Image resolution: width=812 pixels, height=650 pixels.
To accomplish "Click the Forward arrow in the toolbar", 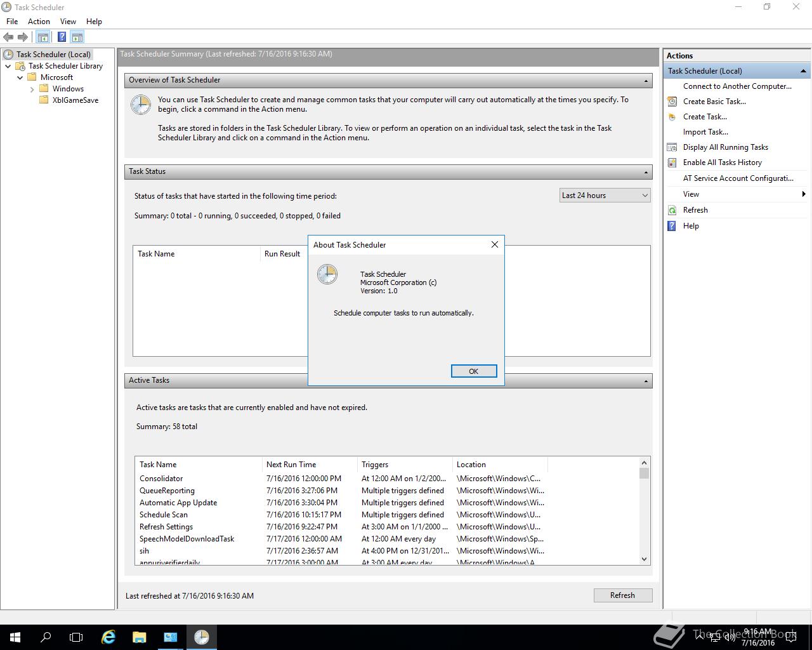I will (23, 37).
